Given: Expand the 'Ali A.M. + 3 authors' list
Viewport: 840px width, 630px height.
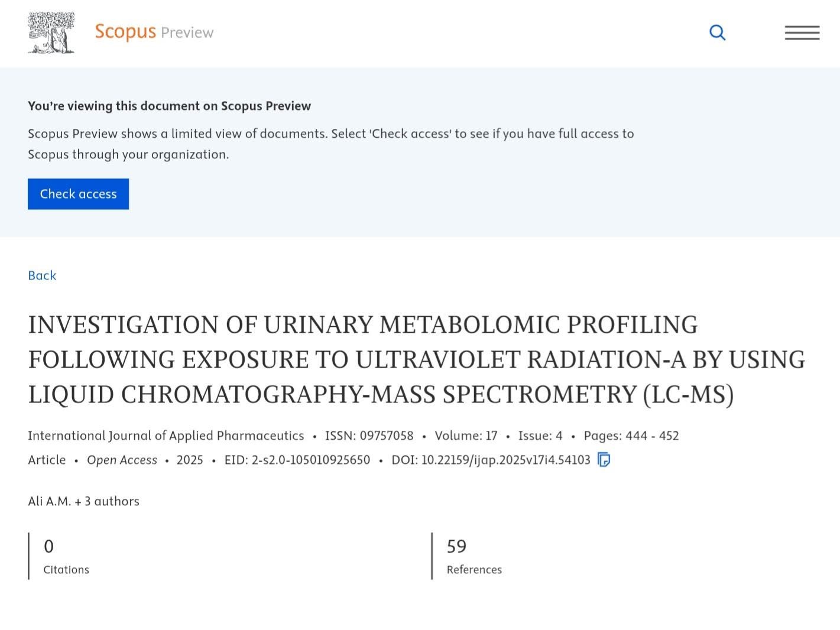Looking at the screenshot, I should 83,501.
